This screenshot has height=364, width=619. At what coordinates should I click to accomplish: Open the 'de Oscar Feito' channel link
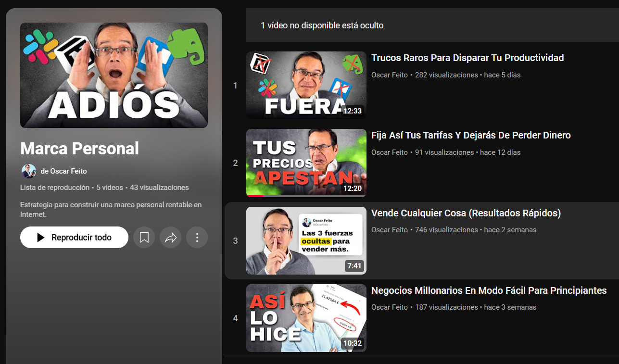[64, 171]
